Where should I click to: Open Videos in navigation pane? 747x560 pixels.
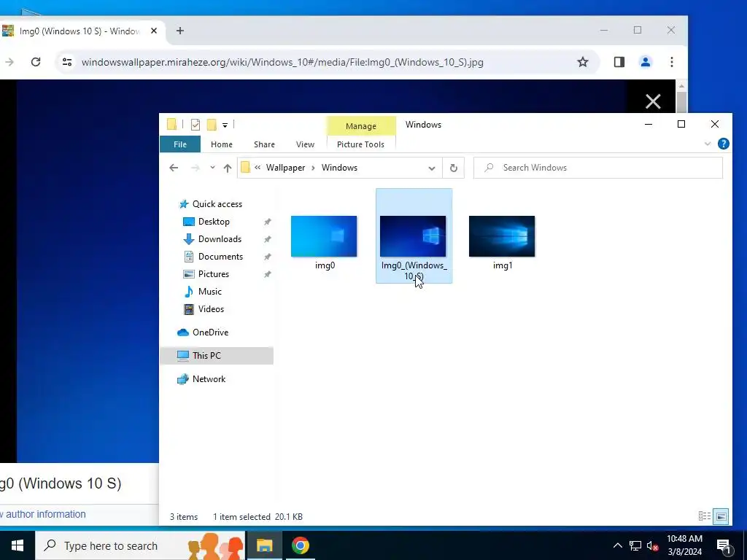[211, 309]
